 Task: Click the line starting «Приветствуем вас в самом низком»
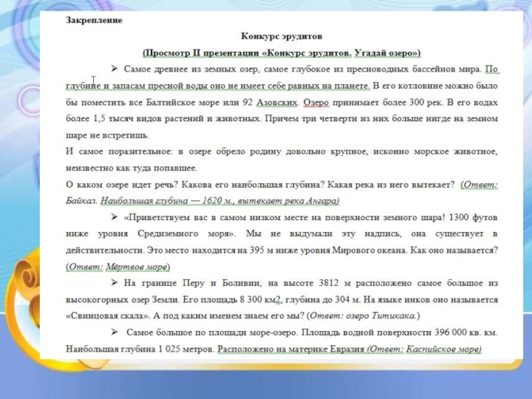[311, 217]
